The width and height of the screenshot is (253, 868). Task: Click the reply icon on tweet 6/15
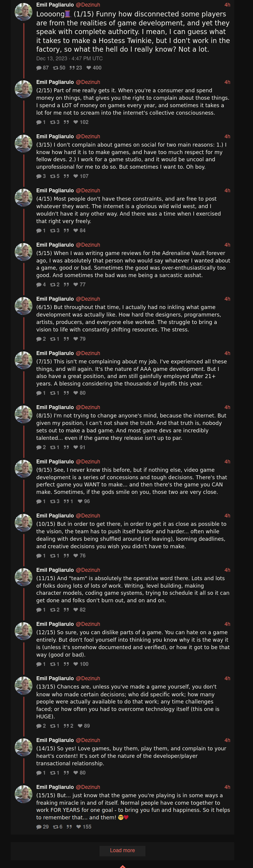tap(39, 339)
